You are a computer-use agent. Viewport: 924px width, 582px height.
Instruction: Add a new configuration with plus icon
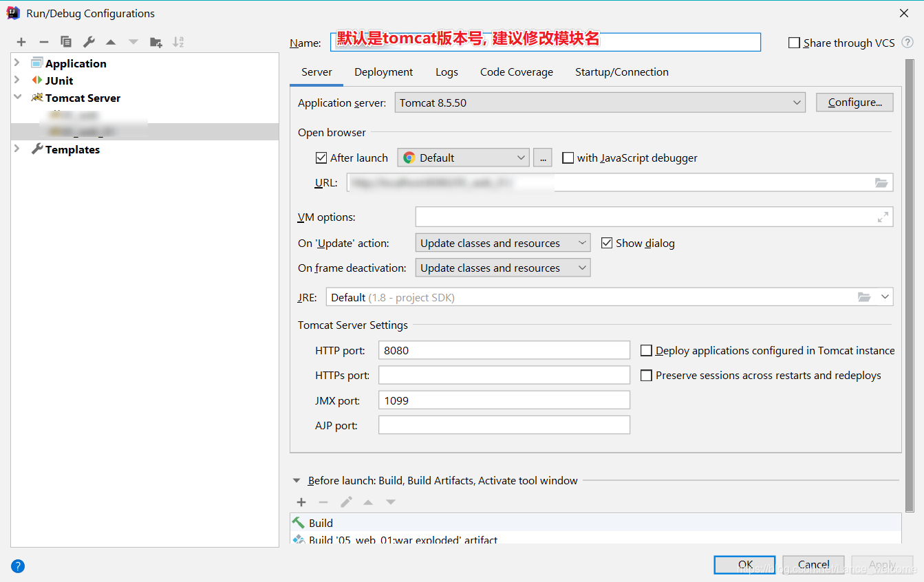pos(21,42)
